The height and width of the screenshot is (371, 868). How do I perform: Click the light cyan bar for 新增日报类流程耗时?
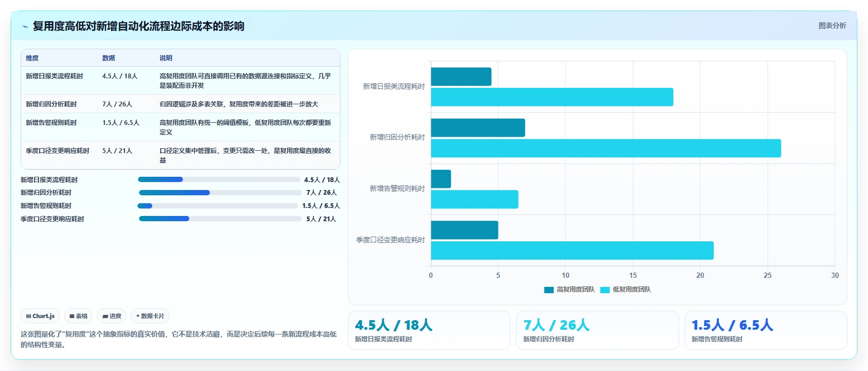point(552,97)
